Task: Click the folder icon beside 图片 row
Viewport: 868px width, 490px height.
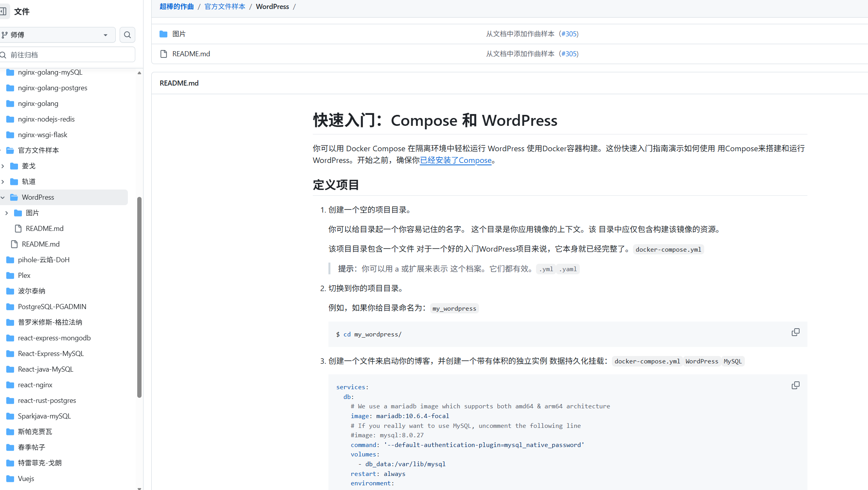Action: (163, 34)
